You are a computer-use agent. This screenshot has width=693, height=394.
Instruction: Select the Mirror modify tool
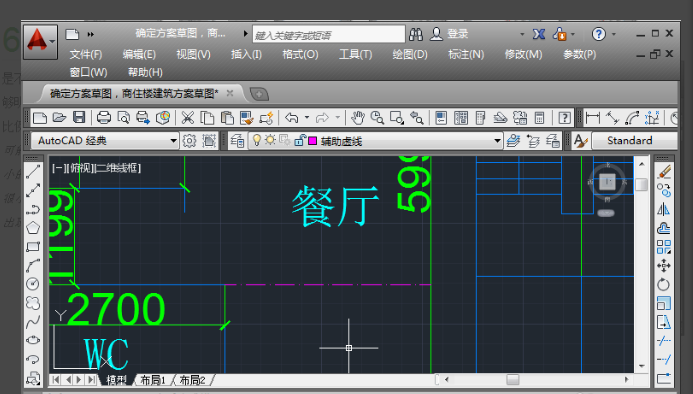coord(664,209)
